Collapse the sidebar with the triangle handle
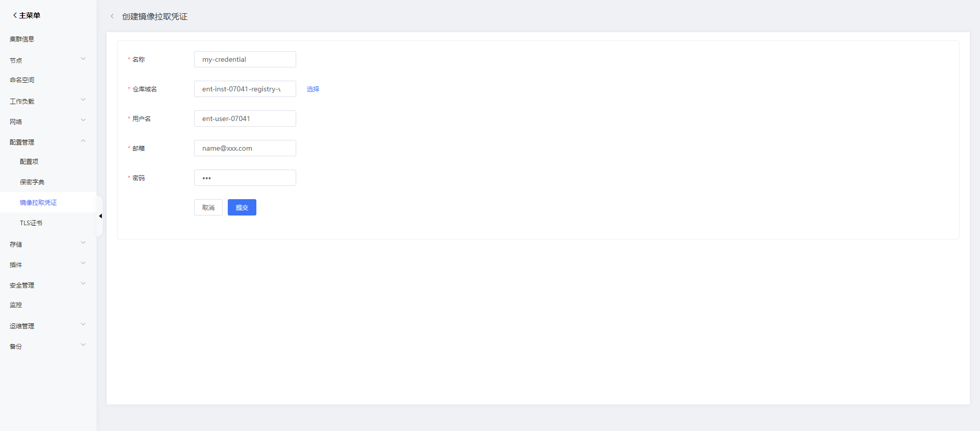Viewport: 980px width, 431px height. tap(100, 216)
